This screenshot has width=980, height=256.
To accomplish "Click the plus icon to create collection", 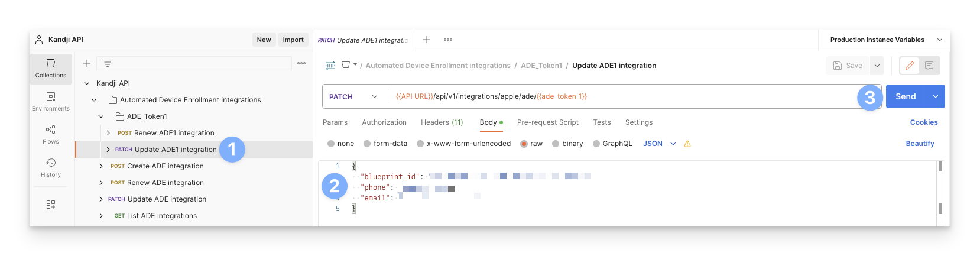I will pos(87,63).
